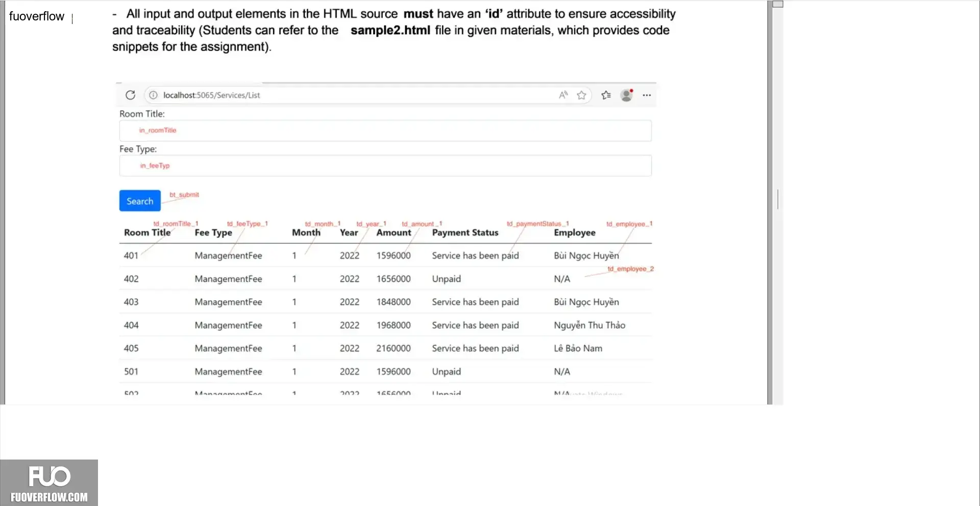Click room number 403 in the table
The image size is (980, 506).
(131, 302)
